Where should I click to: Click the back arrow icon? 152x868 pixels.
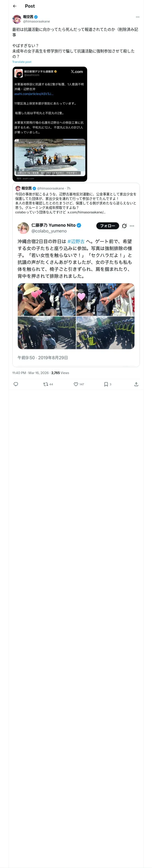point(14,6)
